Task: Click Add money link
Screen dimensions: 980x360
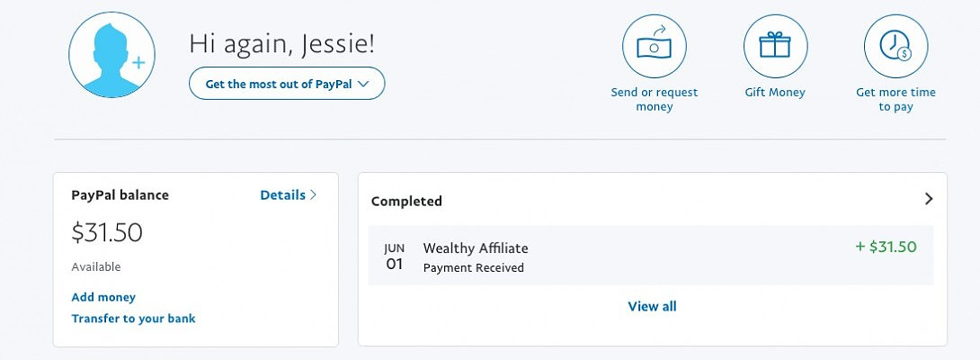Action: tap(103, 297)
